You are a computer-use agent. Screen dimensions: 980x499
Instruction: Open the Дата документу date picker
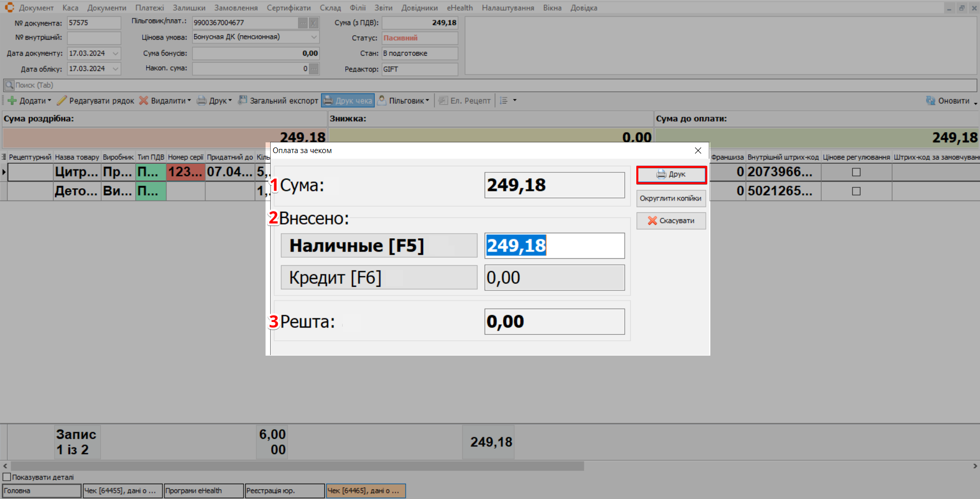pyautogui.click(x=115, y=54)
